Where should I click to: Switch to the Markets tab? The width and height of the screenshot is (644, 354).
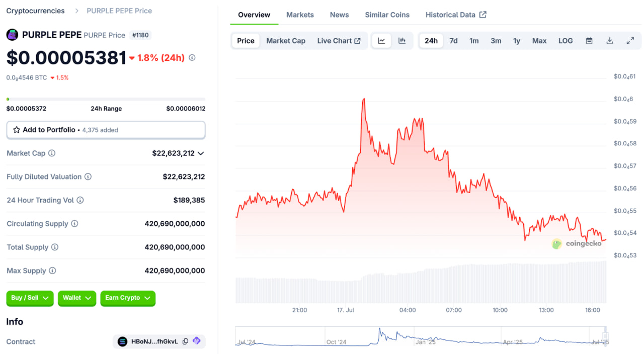(300, 15)
